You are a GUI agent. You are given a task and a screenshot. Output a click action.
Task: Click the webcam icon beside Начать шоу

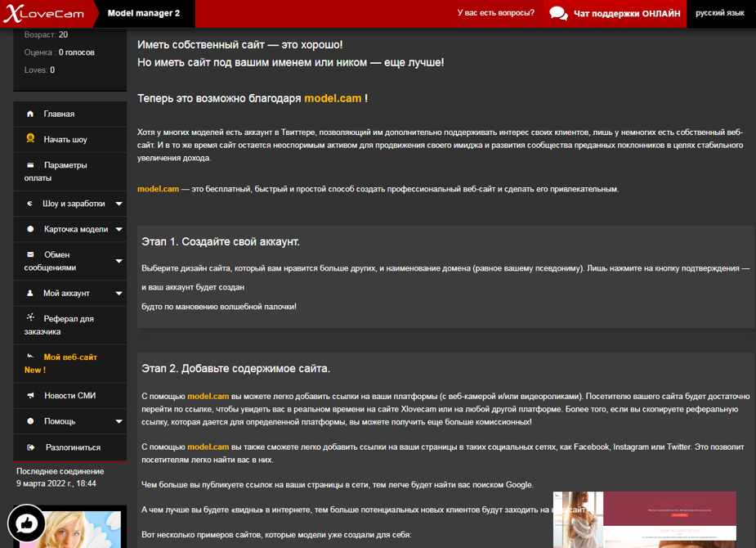click(30, 138)
